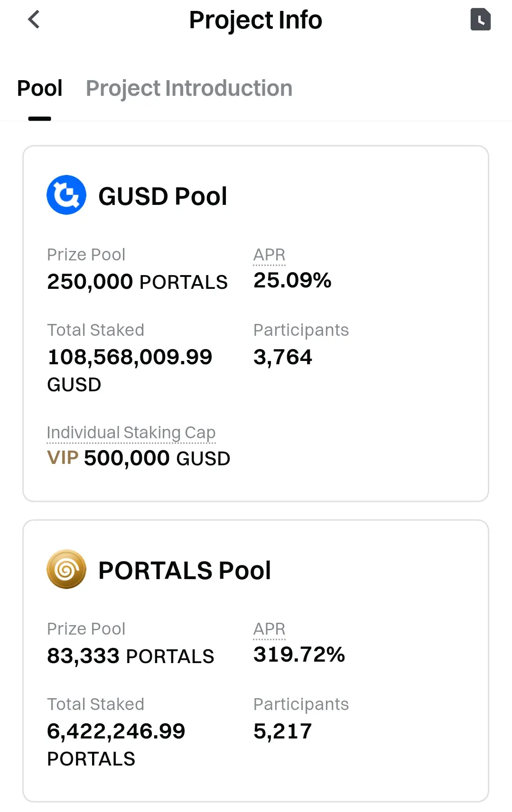Tap the PORTALS spiral coin logo
This screenshot has width=512, height=812.
tap(66, 569)
